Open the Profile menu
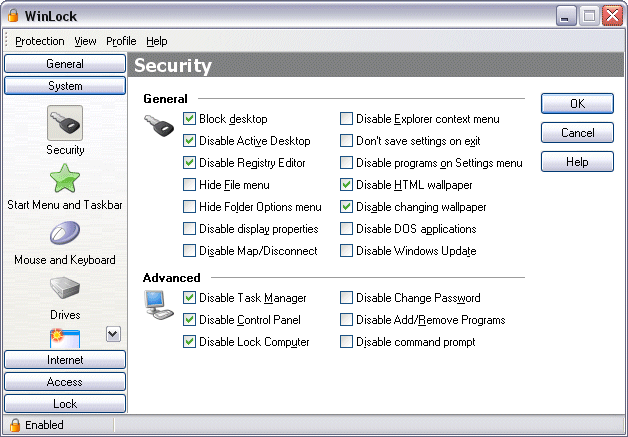 tap(121, 41)
